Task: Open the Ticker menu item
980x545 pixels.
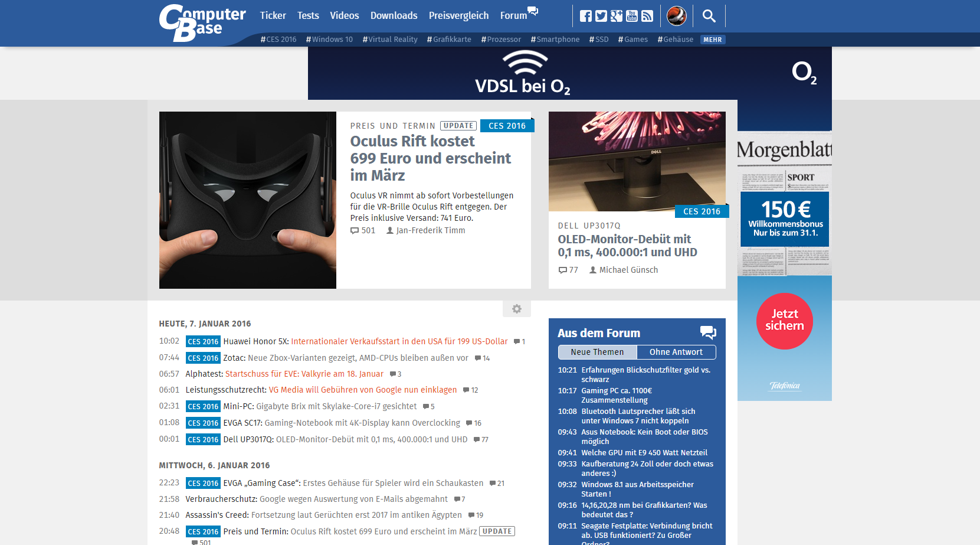Action: click(x=273, y=15)
